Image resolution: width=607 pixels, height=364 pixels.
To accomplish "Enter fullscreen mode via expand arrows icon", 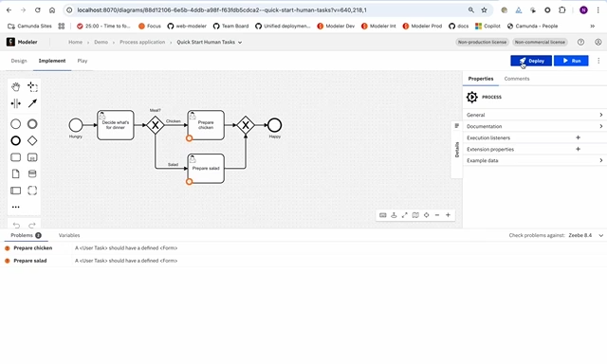I will [405, 215].
